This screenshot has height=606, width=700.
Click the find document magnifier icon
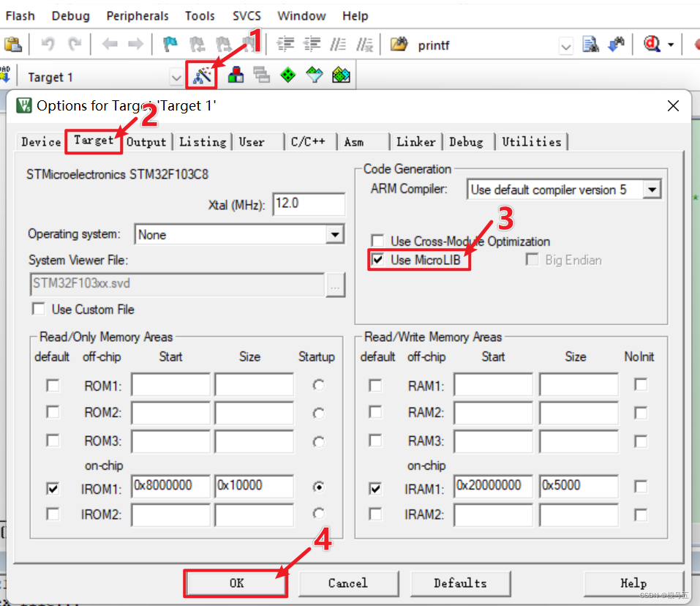click(590, 44)
